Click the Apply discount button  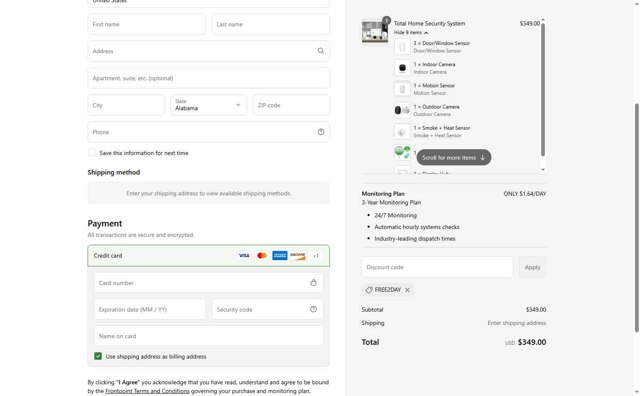[x=532, y=267]
